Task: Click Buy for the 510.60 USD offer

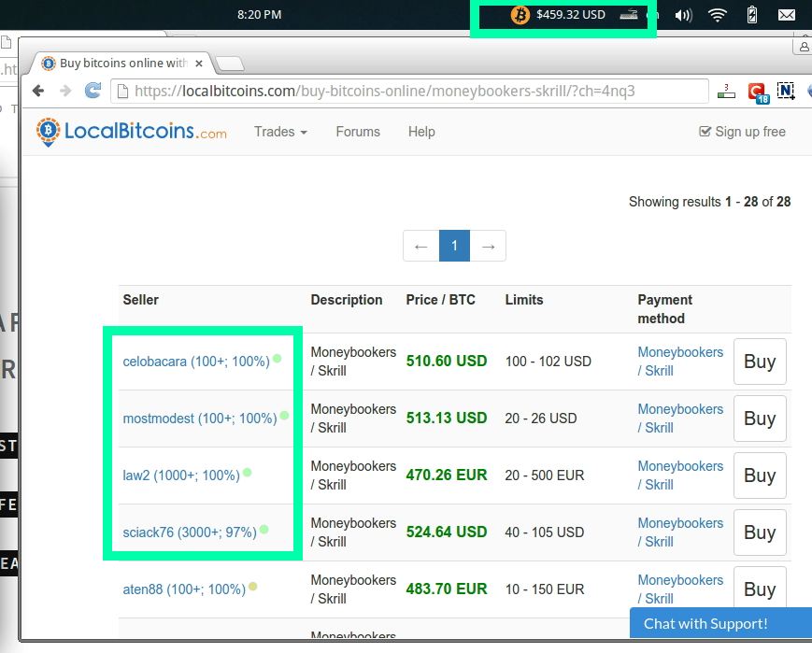Action: point(760,362)
